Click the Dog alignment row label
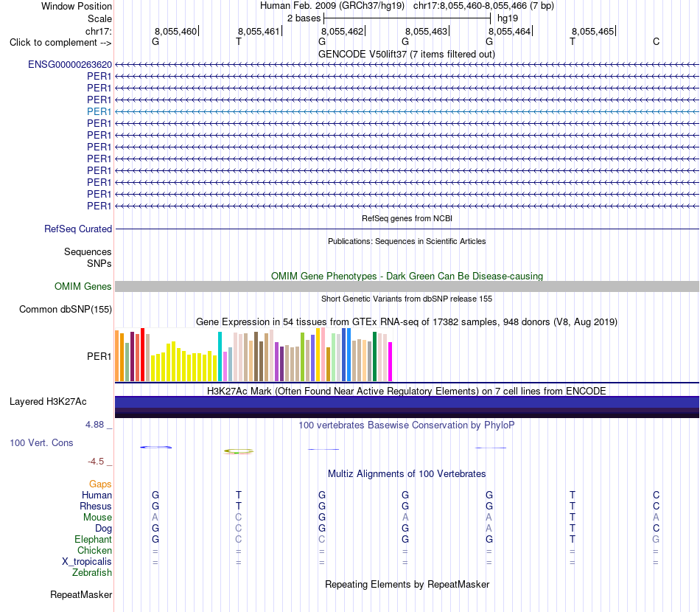This screenshot has height=612, width=700. point(103,529)
